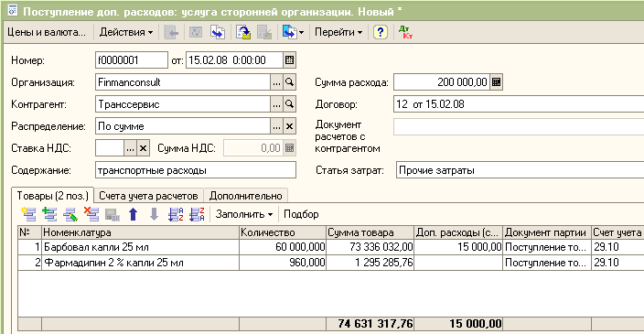Edit the current table row icon

point(70,214)
